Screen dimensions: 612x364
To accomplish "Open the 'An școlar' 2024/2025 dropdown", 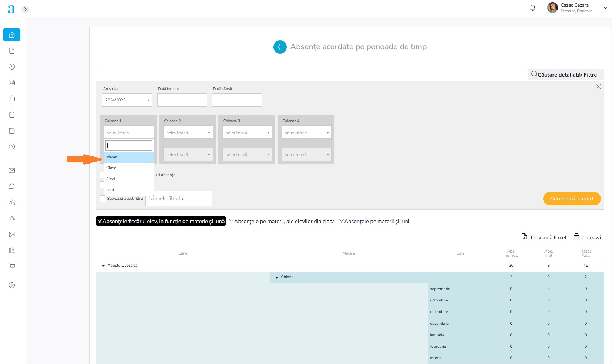I will (x=127, y=100).
